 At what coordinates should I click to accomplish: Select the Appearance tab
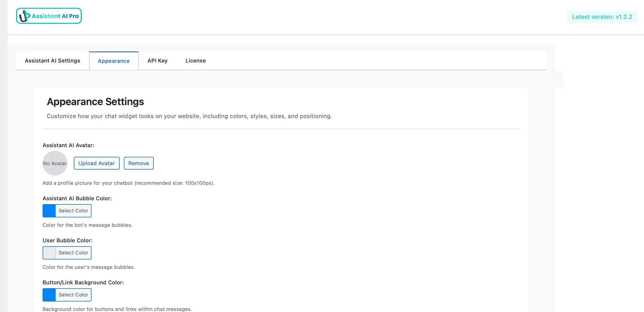pyautogui.click(x=114, y=61)
